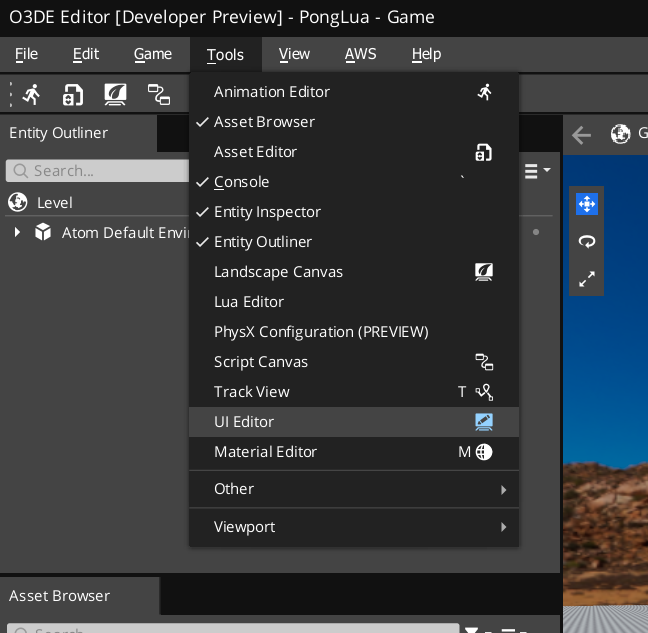648x633 pixels.
Task: Open the hamburger options dropdown in outliner
Action: coord(537,170)
